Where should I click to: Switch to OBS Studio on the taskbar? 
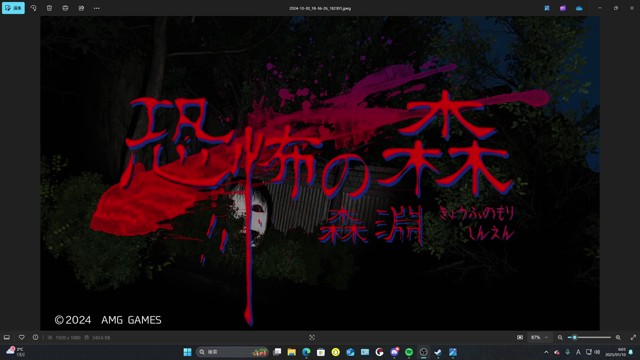point(424,352)
